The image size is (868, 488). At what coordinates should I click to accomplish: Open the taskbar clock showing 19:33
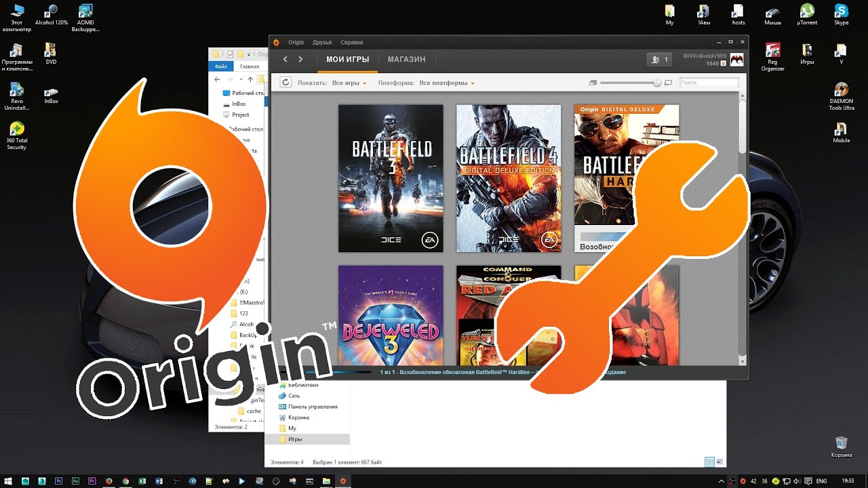point(848,481)
